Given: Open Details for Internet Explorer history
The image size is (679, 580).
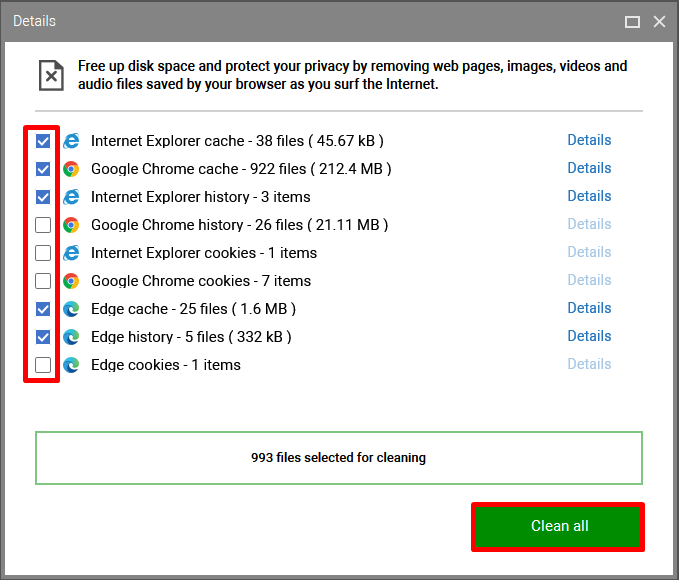Looking at the screenshot, I should (x=589, y=196).
